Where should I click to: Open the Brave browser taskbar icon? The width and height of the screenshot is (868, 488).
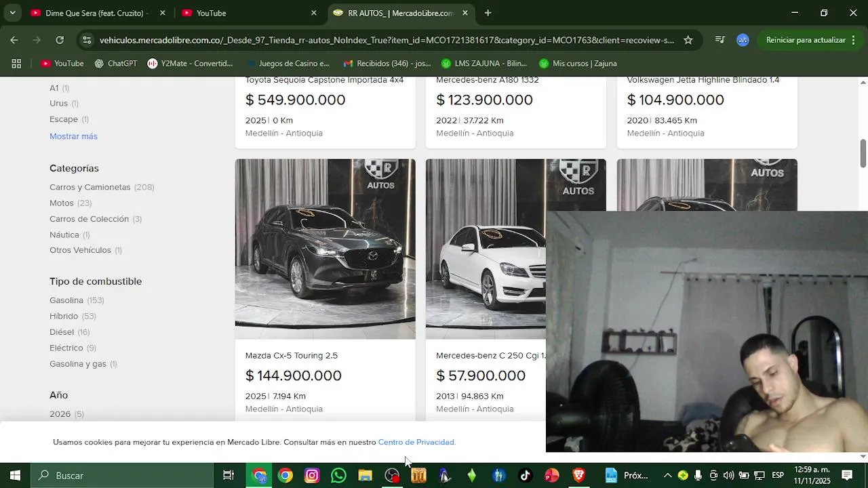pyautogui.click(x=578, y=476)
